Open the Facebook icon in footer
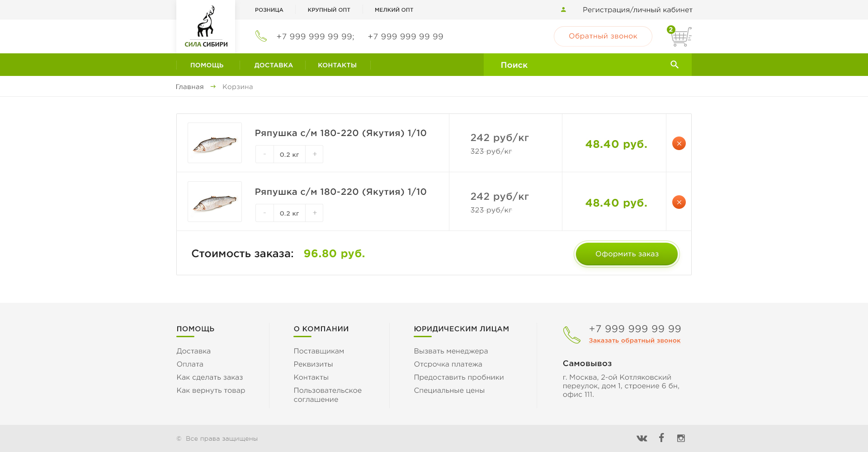 [x=661, y=438]
